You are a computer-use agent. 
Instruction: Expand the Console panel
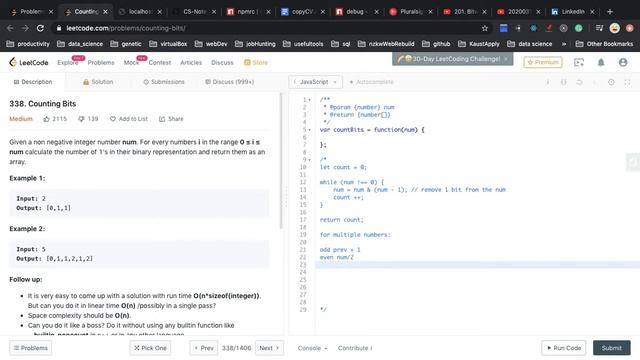[312, 348]
